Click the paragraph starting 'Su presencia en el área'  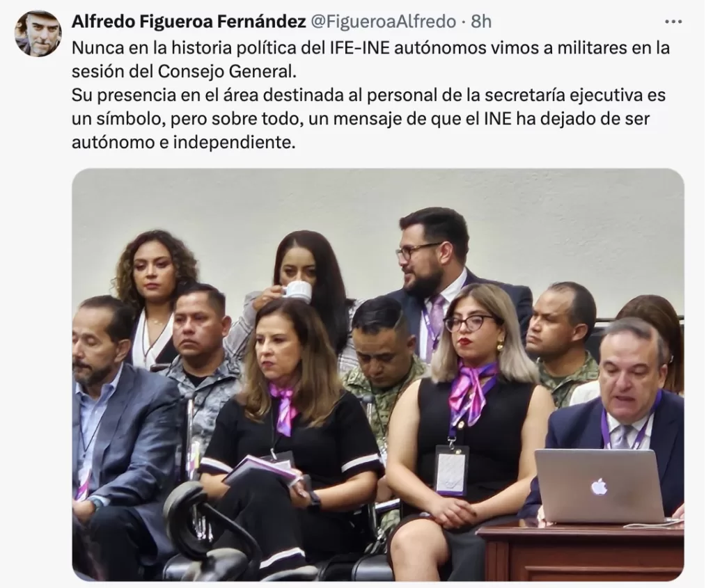point(369,118)
